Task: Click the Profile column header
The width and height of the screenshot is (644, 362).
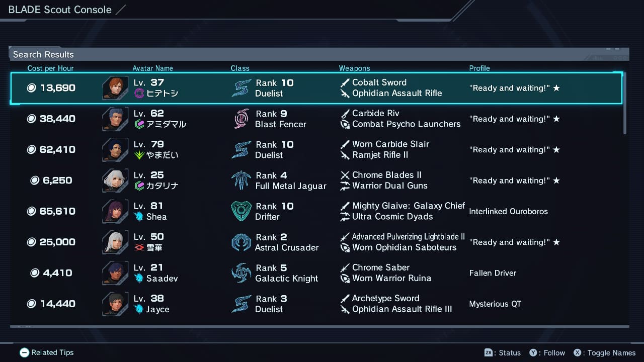Action: pyautogui.click(x=479, y=68)
